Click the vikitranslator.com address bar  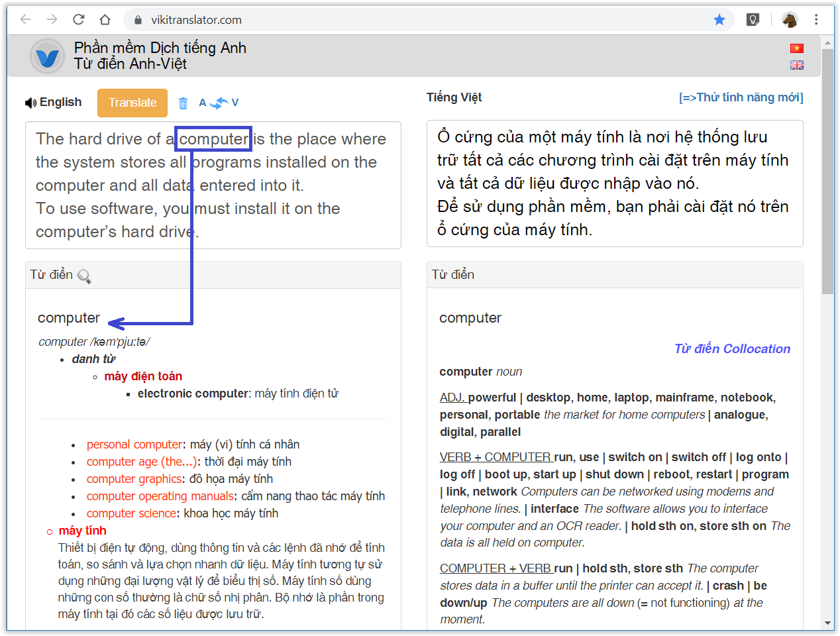(397, 20)
